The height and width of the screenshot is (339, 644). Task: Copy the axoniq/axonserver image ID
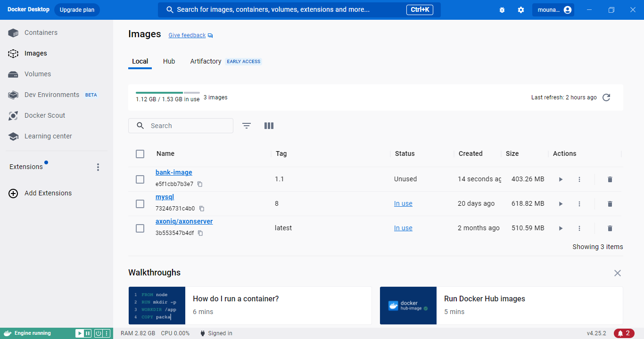200,233
